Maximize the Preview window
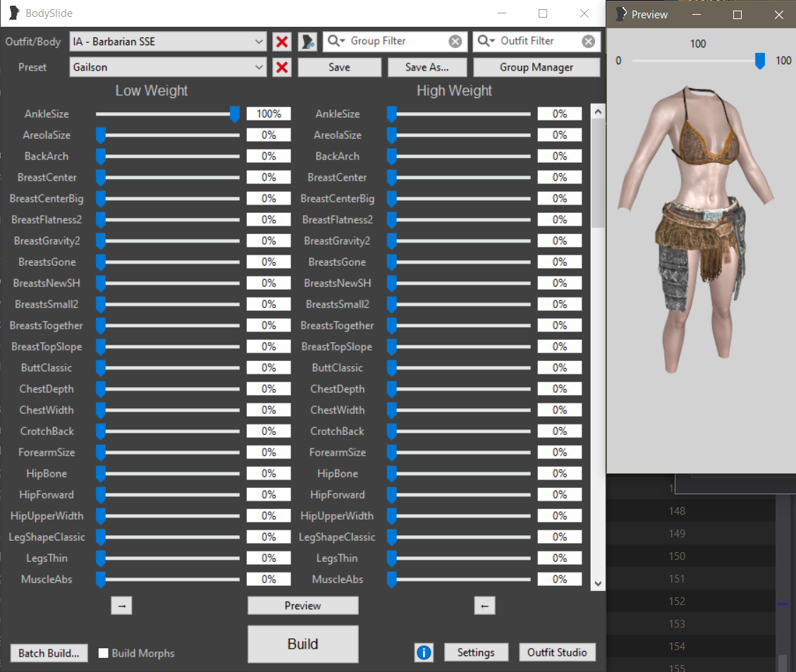The height and width of the screenshot is (672, 796). click(737, 15)
